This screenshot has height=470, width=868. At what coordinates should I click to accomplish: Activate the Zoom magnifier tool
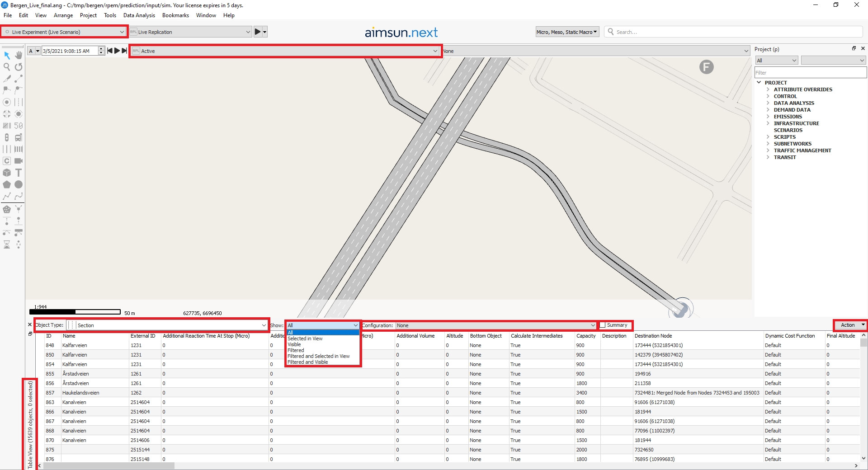tap(7, 67)
